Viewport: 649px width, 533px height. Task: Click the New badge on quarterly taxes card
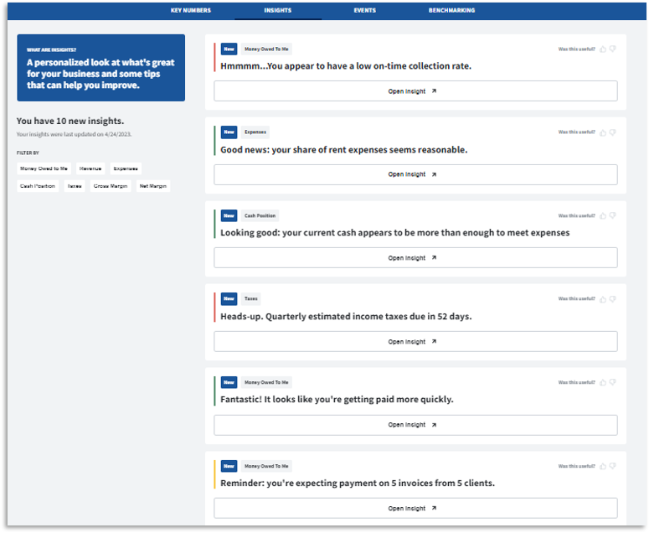(229, 299)
